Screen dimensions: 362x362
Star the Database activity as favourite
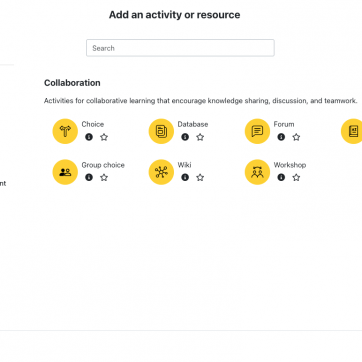point(200,137)
